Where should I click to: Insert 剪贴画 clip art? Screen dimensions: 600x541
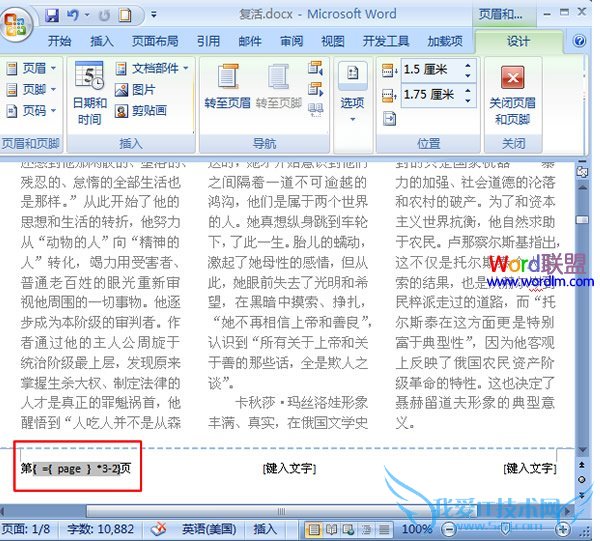[x=141, y=111]
